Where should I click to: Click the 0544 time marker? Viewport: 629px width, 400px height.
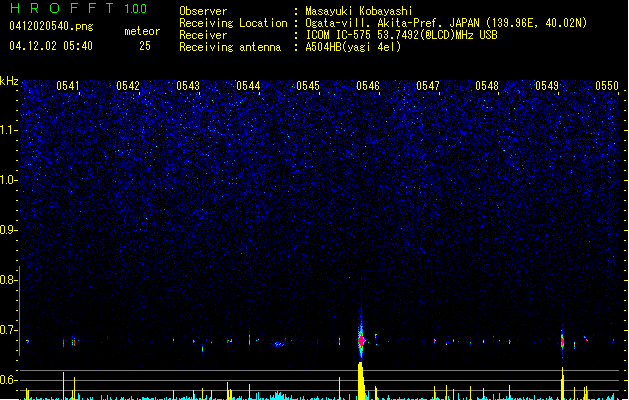(x=248, y=85)
